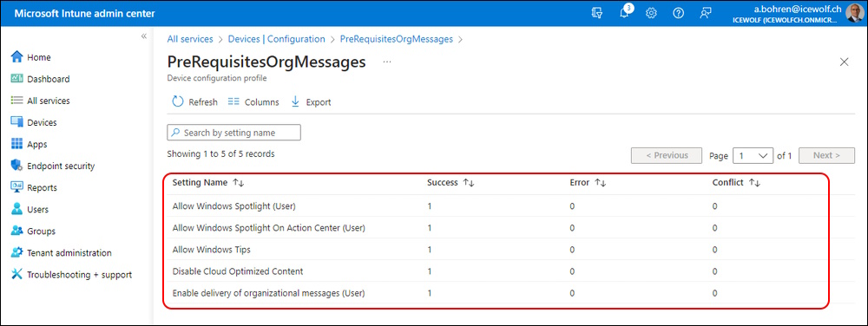Click Error value for Disable Cloud Optimized Content
Image resolution: width=868 pixels, height=326 pixels.
click(x=572, y=271)
